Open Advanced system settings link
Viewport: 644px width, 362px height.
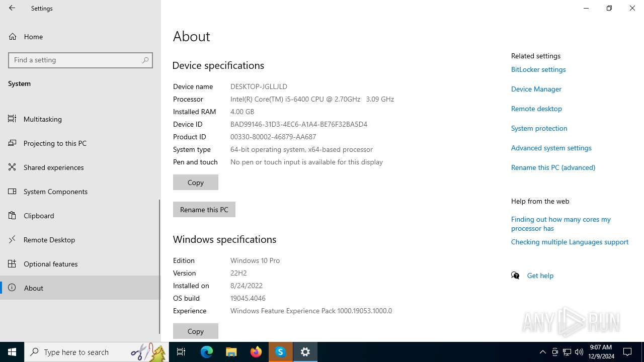[551, 148]
